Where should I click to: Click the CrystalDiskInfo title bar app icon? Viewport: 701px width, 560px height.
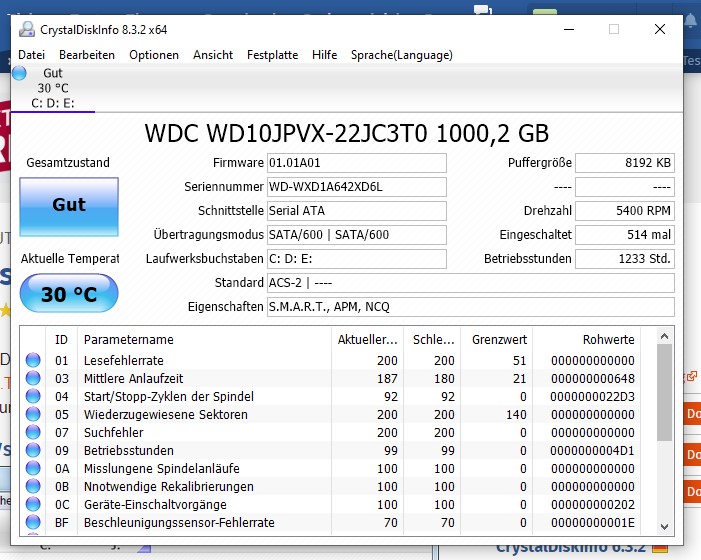[27, 29]
